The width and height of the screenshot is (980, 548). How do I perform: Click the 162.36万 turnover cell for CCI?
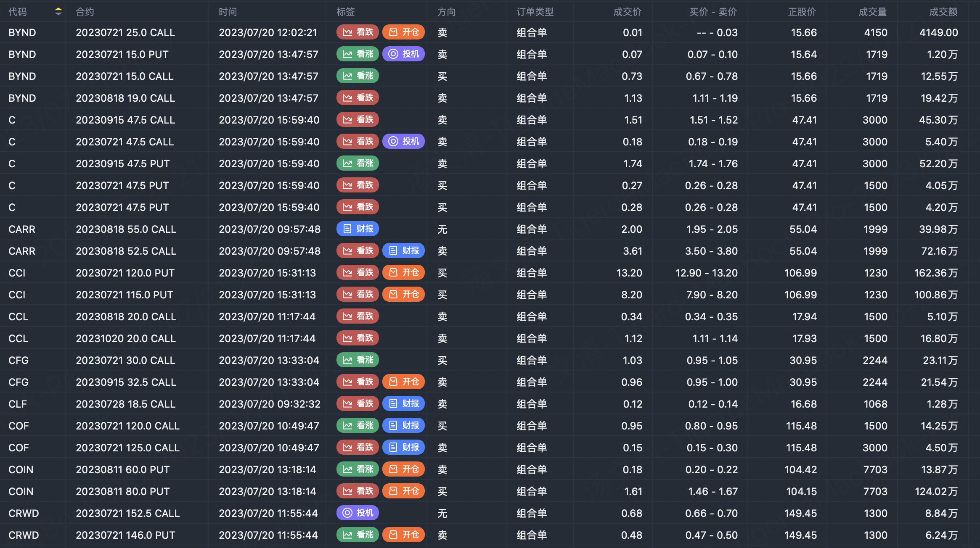pyautogui.click(x=935, y=273)
